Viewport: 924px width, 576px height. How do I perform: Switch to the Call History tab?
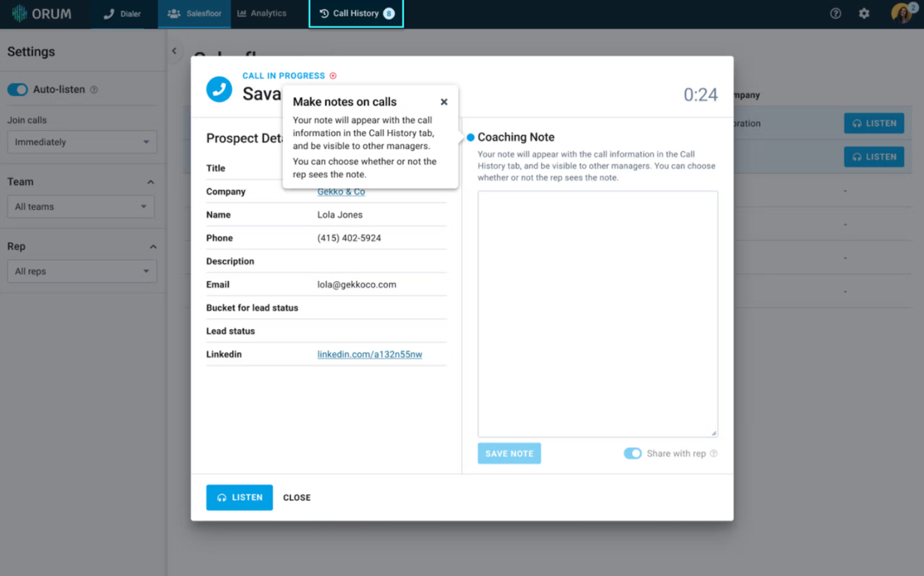click(356, 14)
